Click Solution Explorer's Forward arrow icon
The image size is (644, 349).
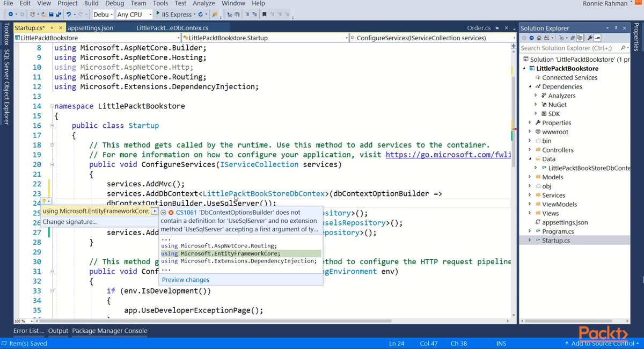(x=531, y=38)
